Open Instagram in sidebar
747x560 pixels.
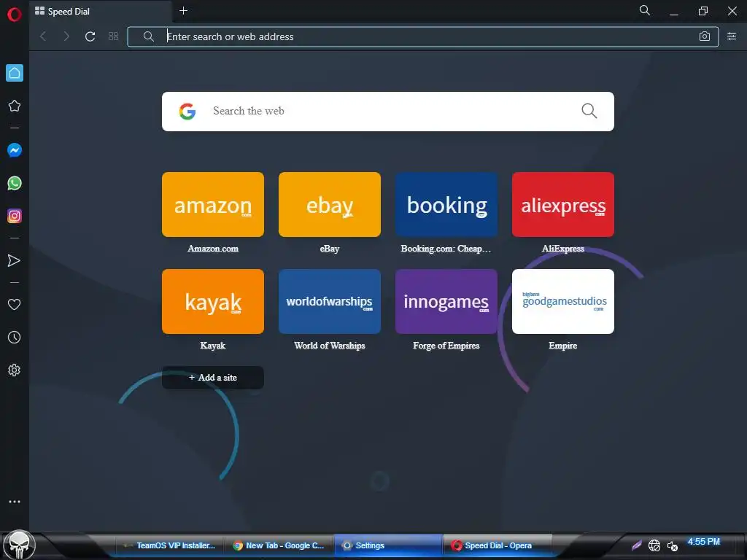tap(15, 216)
